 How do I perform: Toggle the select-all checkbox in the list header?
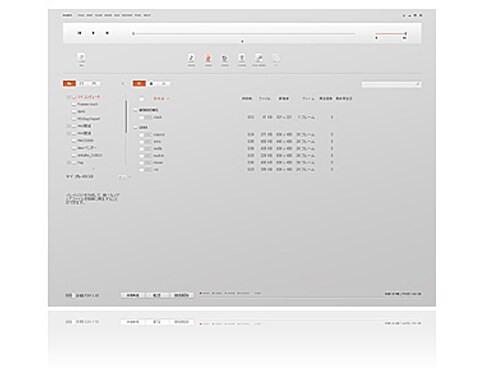pos(141,99)
